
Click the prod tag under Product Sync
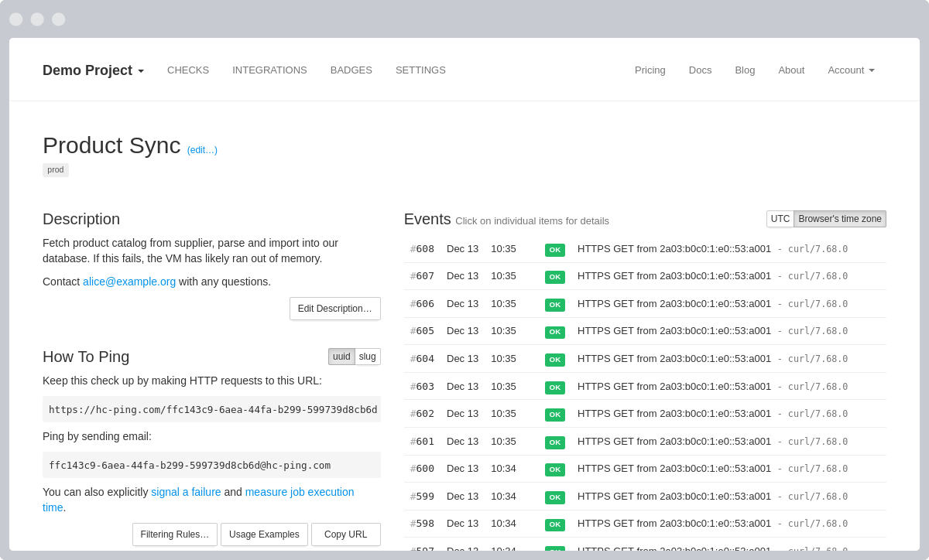click(x=55, y=169)
